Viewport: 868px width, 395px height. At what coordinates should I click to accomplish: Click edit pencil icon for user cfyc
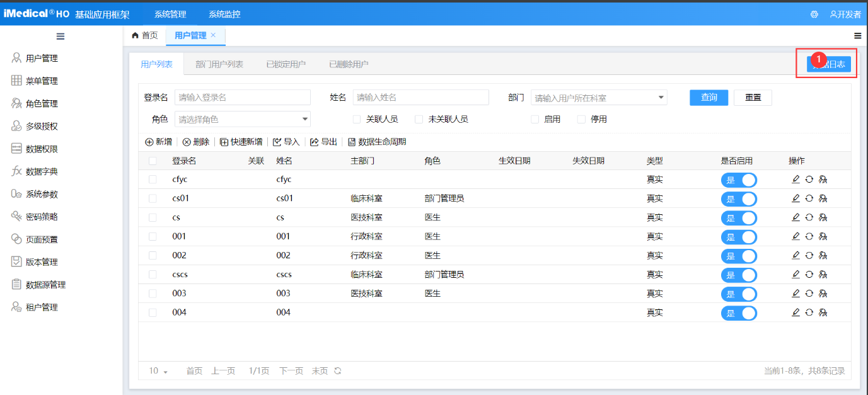[796, 180]
